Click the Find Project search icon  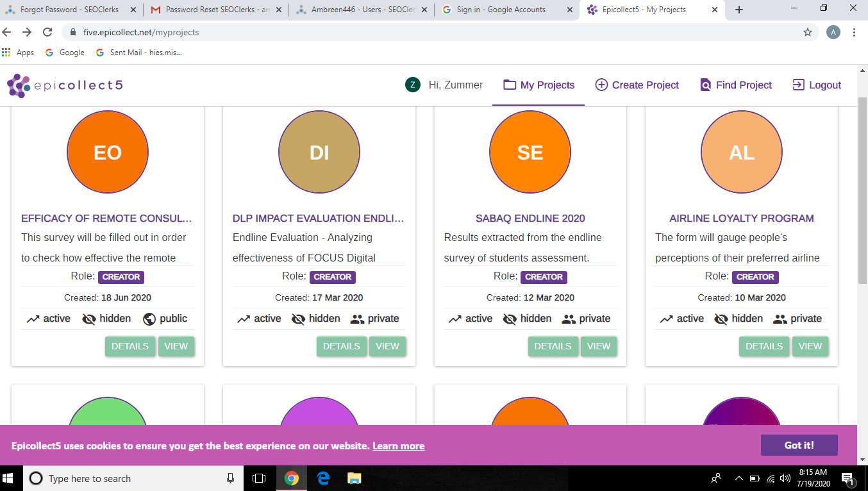(x=705, y=85)
